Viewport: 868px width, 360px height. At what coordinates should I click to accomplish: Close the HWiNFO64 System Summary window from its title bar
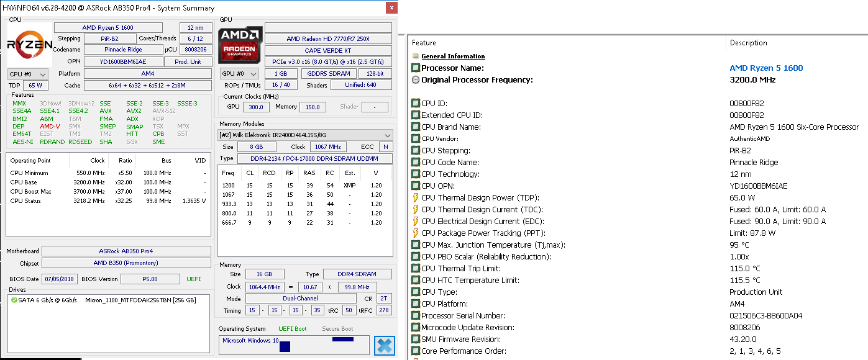coord(391,8)
